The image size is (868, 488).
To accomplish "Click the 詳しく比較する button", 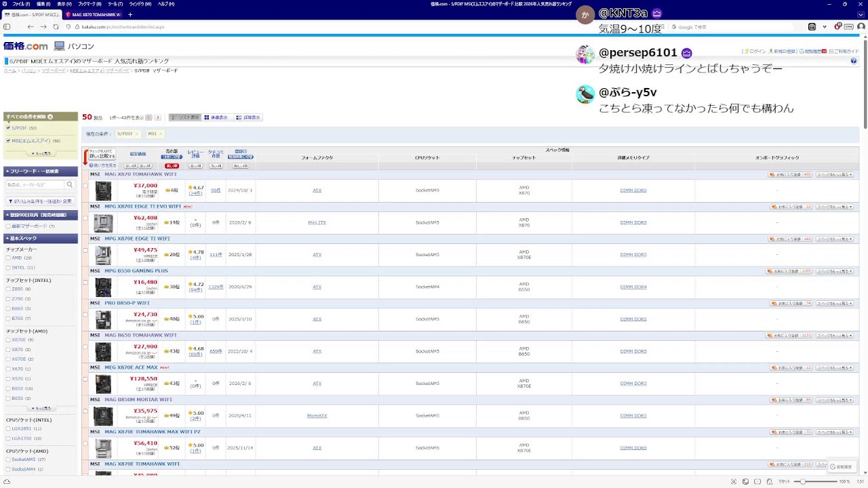I will click(102, 155).
